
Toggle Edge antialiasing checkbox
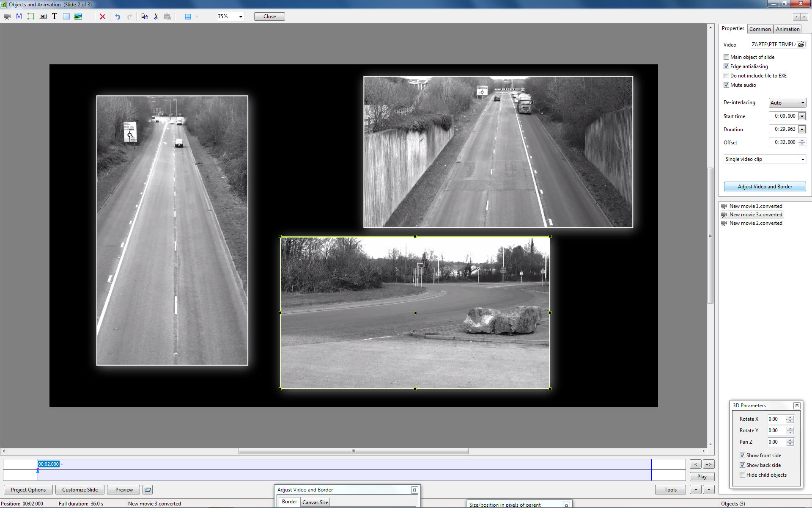726,66
